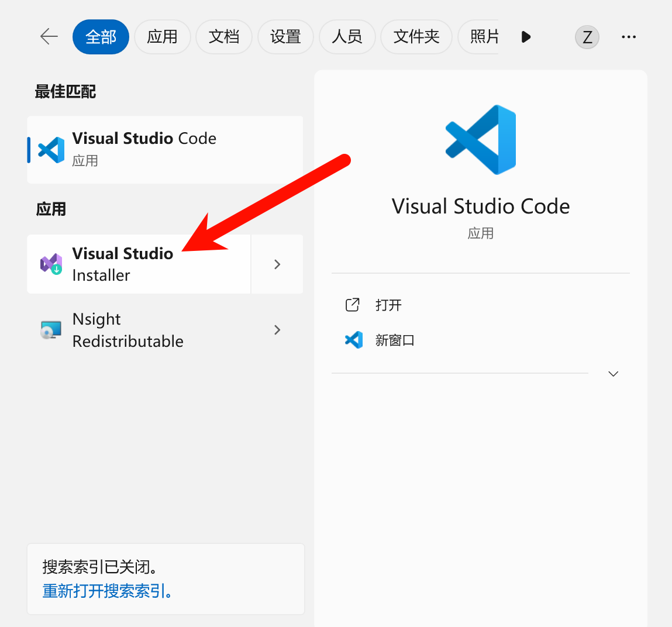
Task: Open the Visual Studio Installer result
Action: (x=139, y=264)
